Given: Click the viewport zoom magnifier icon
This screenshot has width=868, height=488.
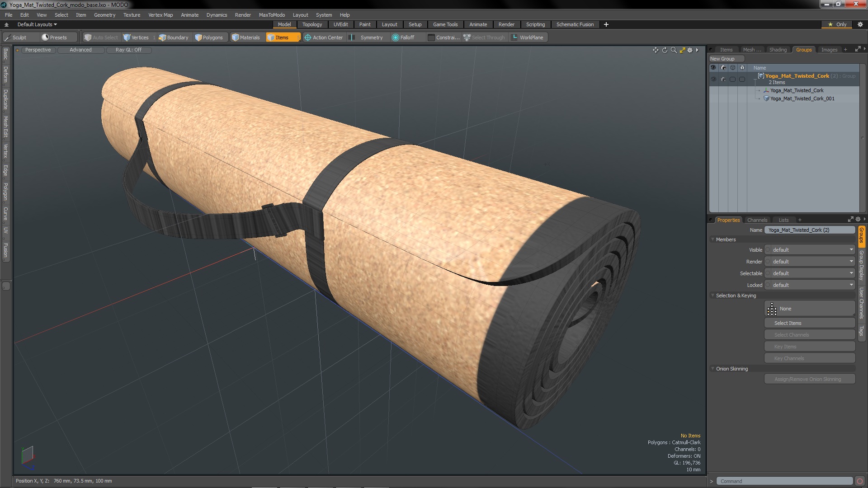Looking at the screenshot, I should (674, 50).
